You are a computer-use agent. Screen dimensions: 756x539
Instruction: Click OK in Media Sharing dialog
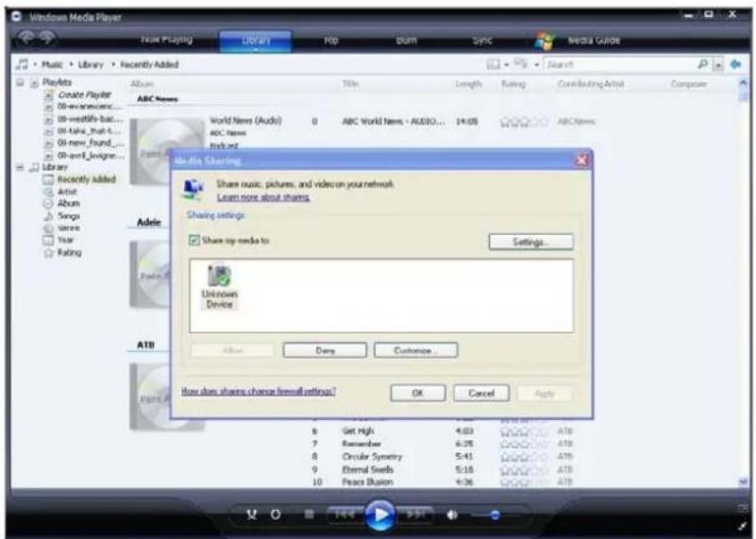417,394
